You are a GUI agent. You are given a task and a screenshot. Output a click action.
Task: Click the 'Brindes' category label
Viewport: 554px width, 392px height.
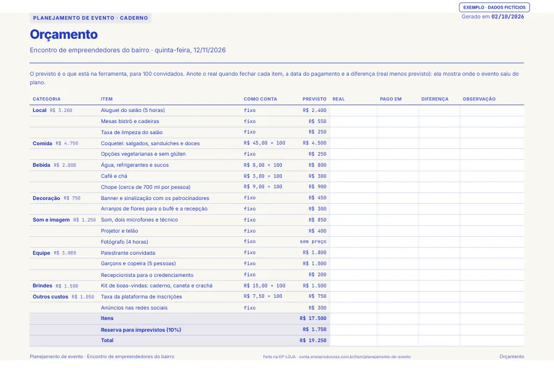tap(42, 286)
